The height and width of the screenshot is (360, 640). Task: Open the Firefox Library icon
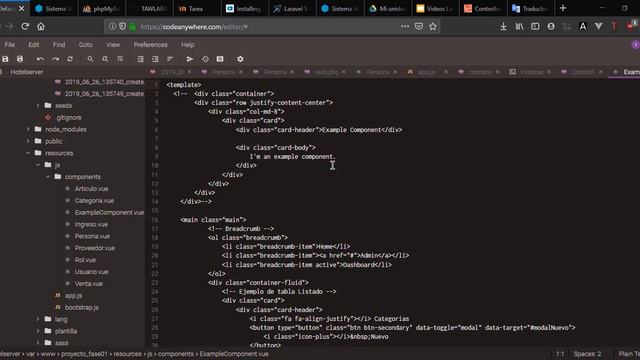[519, 27]
